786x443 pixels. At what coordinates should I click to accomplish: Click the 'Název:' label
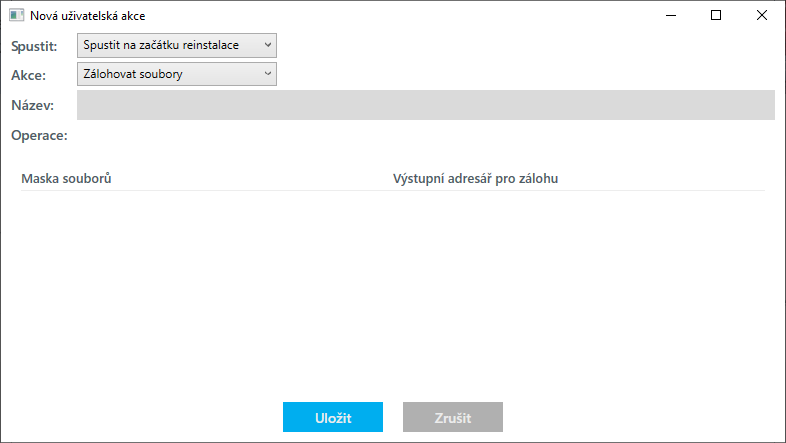[x=32, y=106]
